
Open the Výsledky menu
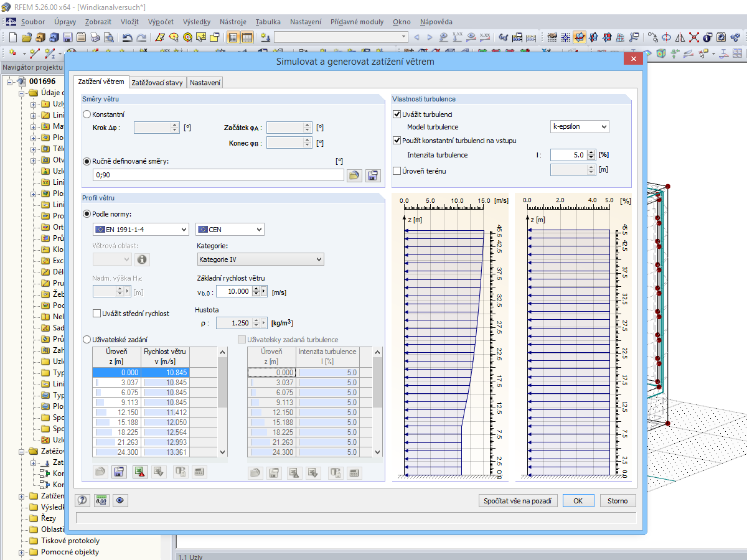196,22
